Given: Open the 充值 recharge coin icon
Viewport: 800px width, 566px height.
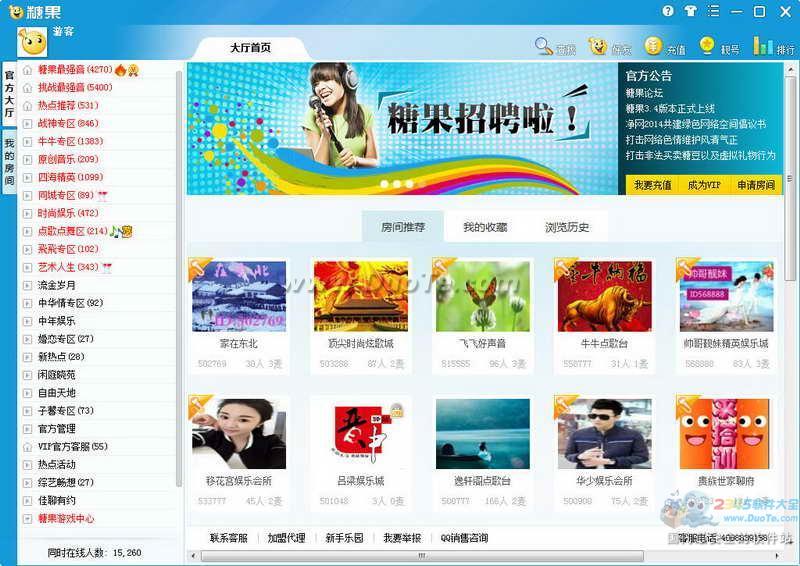Looking at the screenshot, I should 653,46.
